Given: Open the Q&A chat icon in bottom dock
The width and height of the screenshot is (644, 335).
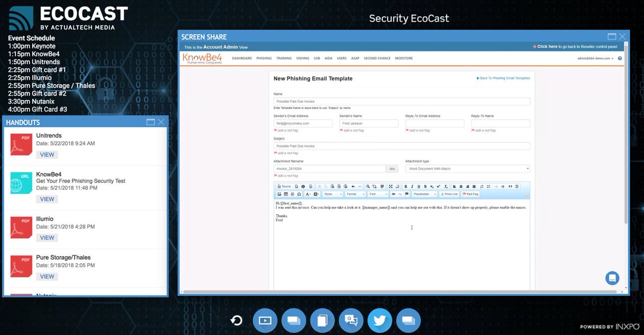Looking at the screenshot, I should coord(351,321).
